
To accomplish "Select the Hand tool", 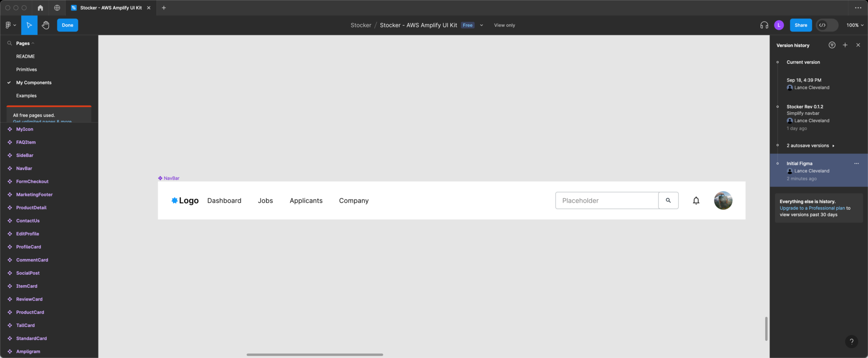I will (46, 25).
